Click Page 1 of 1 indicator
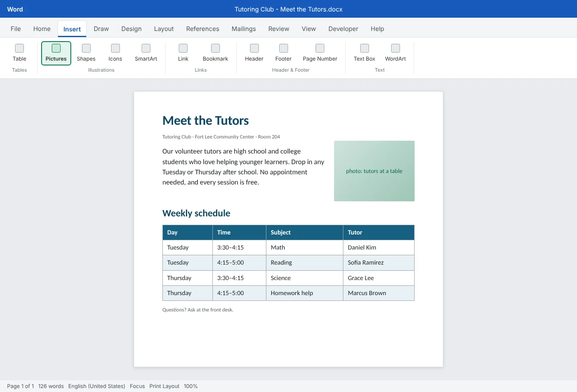Image resolution: width=577 pixels, height=392 pixels. coord(20,386)
